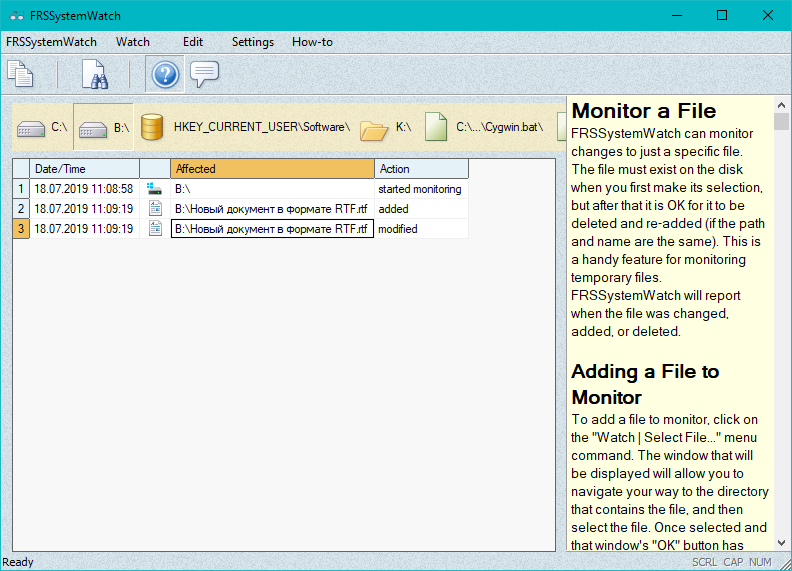This screenshot has width=792, height=571.
Task: Select the 'modified' action cell
Action: pyautogui.click(x=421, y=229)
